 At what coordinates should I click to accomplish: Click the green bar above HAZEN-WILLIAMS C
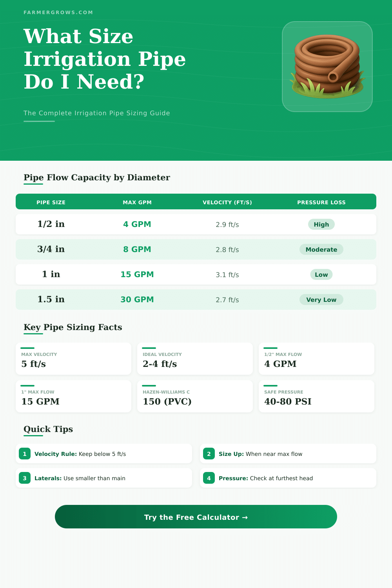[148, 385]
